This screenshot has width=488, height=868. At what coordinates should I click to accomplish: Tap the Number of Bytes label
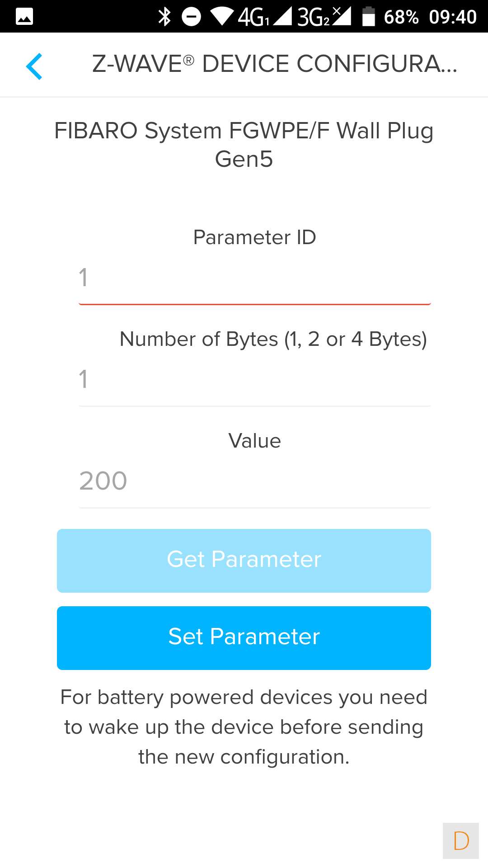[x=273, y=339]
